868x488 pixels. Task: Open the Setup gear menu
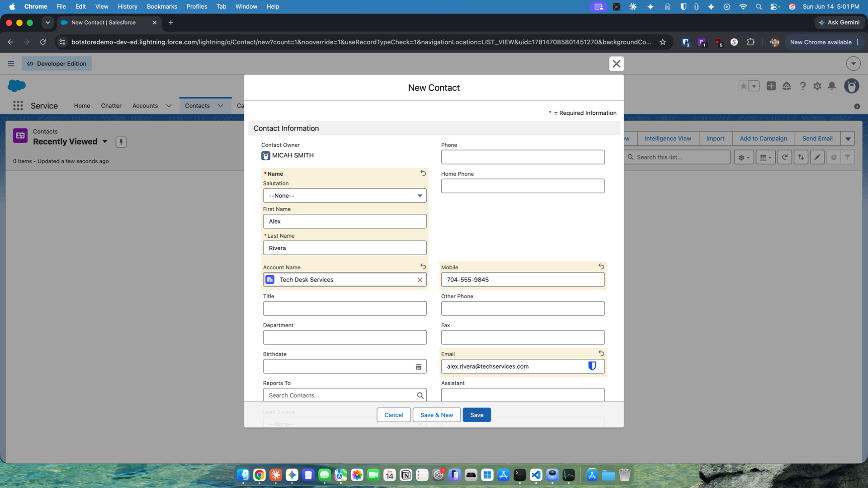(x=817, y=86)
